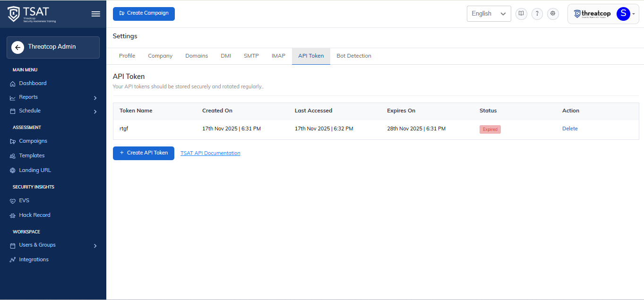
Task: Click the Reports chart icon
Action: click(13, 97)
